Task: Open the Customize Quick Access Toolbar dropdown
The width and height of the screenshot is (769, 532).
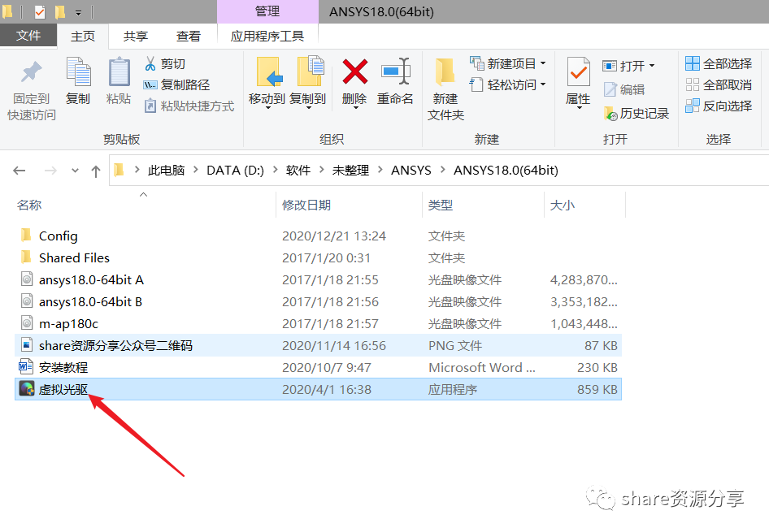Action: [79, 13]
